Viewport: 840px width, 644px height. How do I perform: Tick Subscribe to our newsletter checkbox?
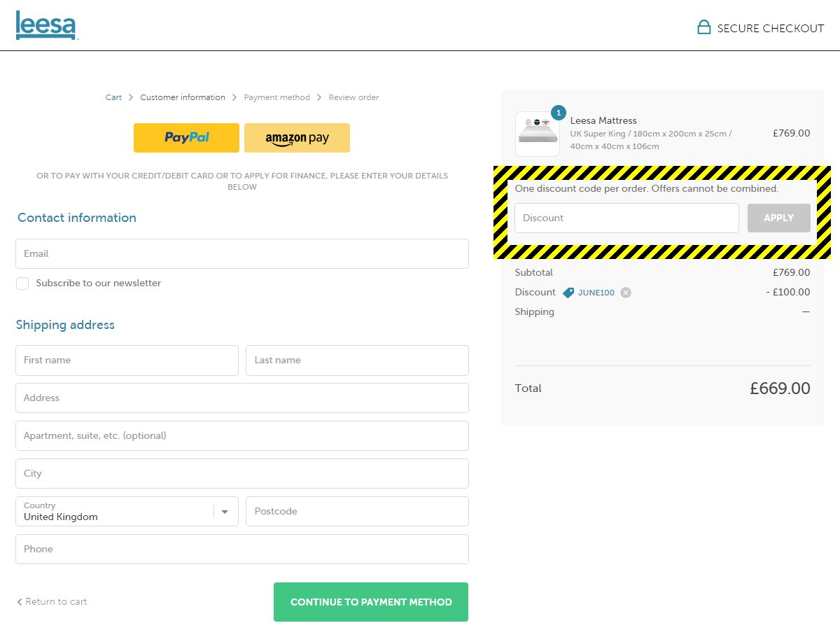(x=22, y=283)
